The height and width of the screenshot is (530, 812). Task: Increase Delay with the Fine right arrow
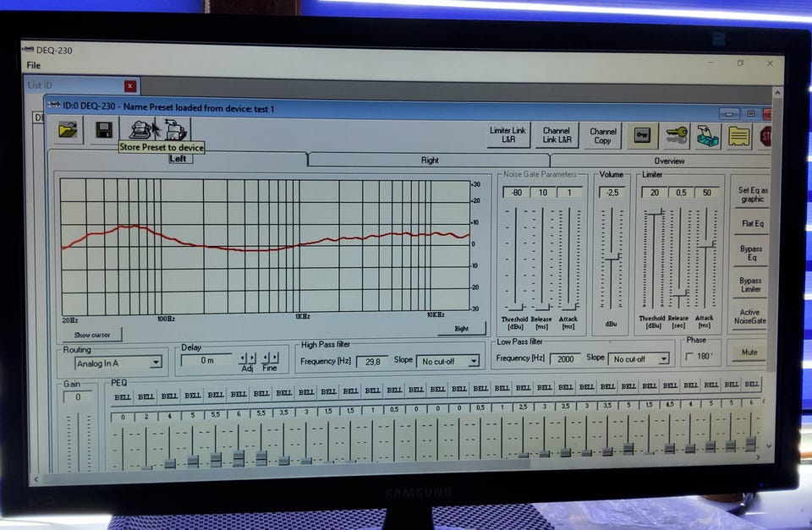pyautogui.click(x=274, y=357)
